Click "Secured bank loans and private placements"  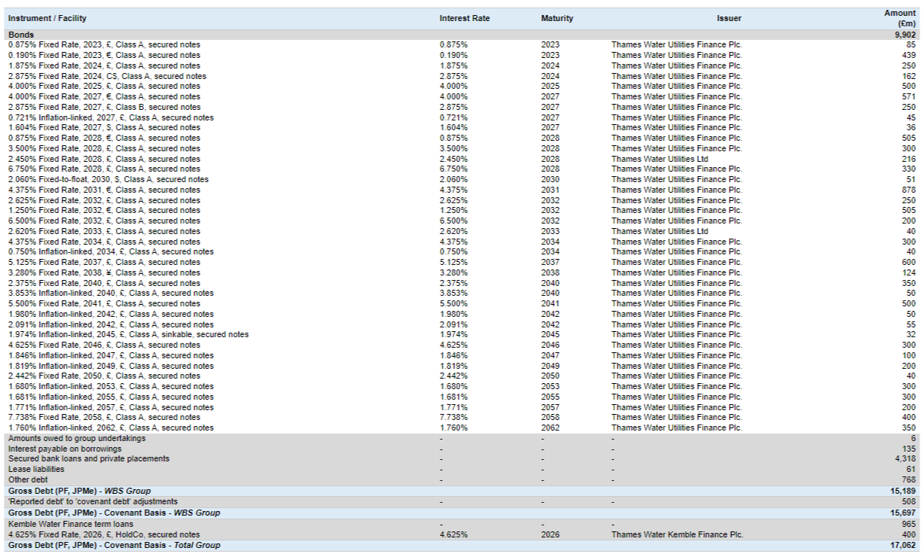coord(89,458)
